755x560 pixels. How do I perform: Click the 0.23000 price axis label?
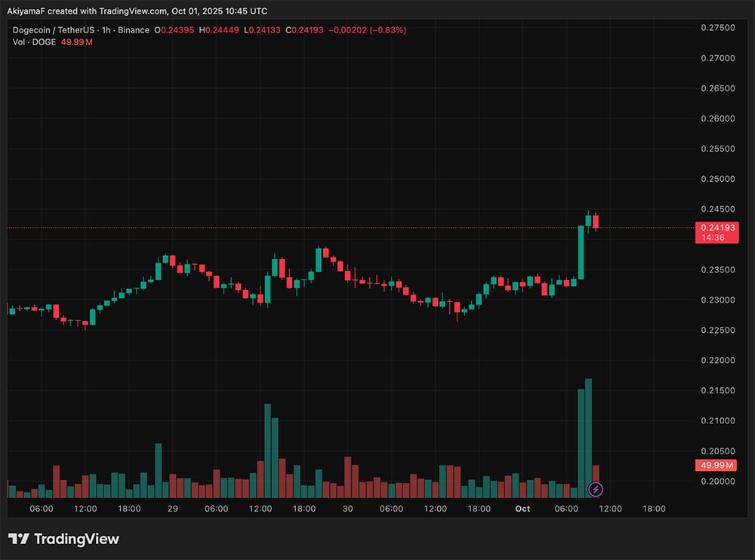tap(718, 300)
